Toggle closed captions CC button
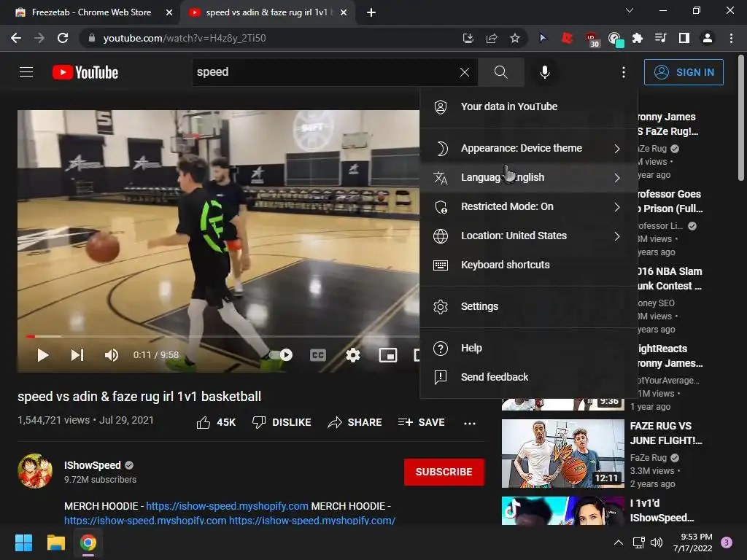Viewport: 747px width, 560px height. pos(318,355)
